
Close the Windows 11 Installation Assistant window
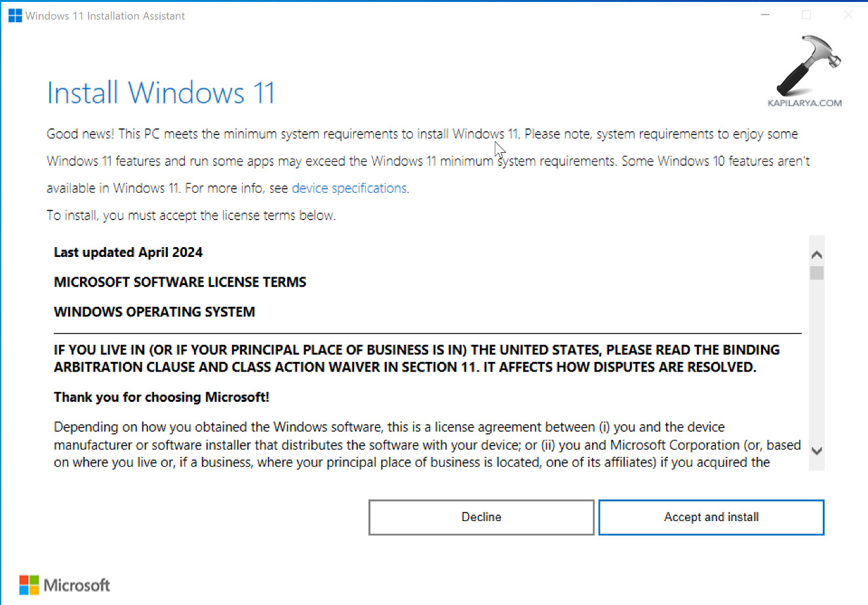(x=848, y=15)
